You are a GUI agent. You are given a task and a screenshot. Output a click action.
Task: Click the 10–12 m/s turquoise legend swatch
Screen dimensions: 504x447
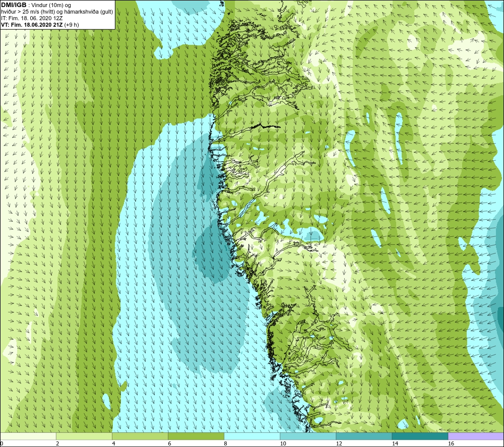pyautogui.click(x=308, y=436)
